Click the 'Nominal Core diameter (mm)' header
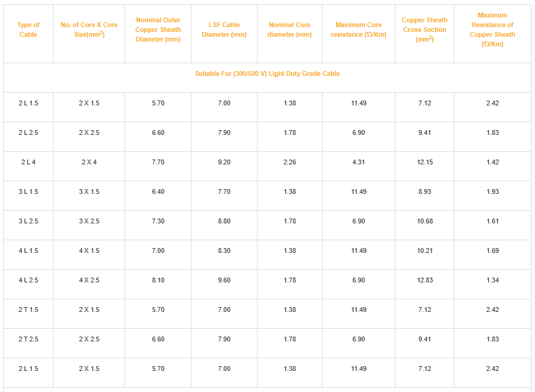 point(289,30)
